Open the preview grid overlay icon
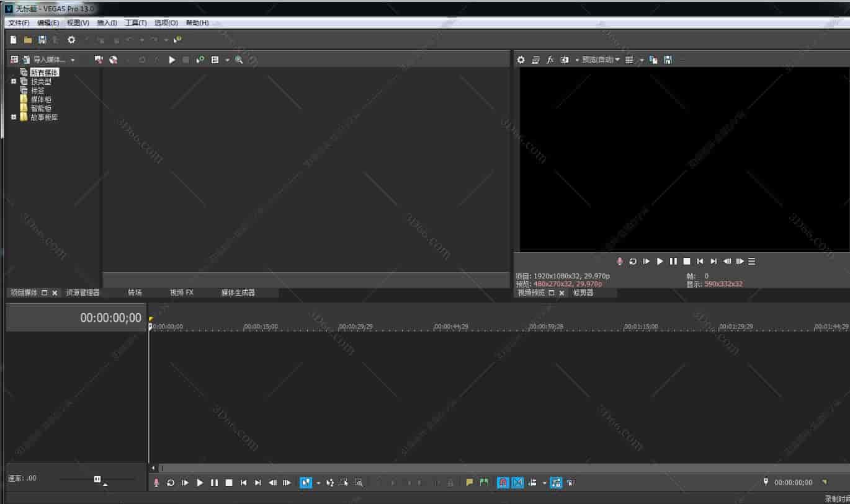Image resolution: width=850 pixels, height=504 pixels. point(629,60)
